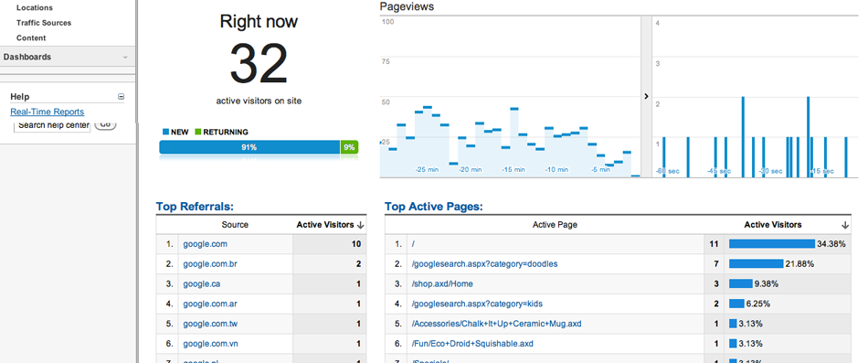The height and width of the screenshot is (363, 868).
Task: Click the 91% new visitors bar
Action: [x=249, y=147]
